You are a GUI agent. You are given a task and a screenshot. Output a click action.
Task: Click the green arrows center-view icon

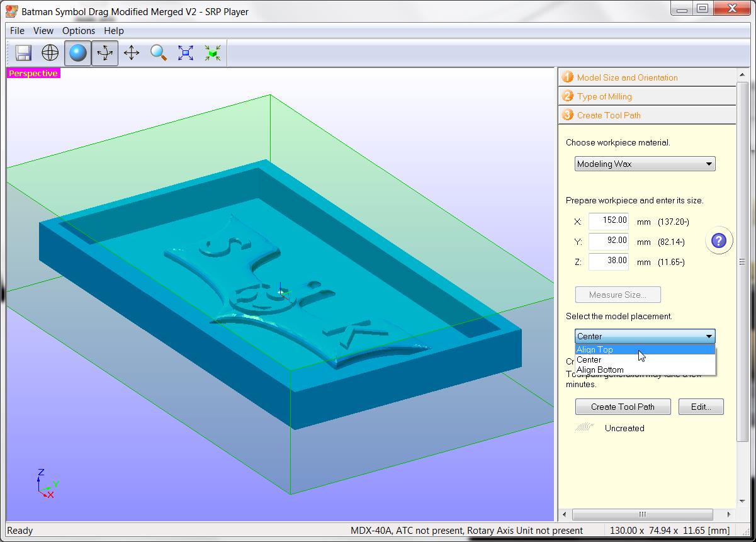[x=213, y=53]
